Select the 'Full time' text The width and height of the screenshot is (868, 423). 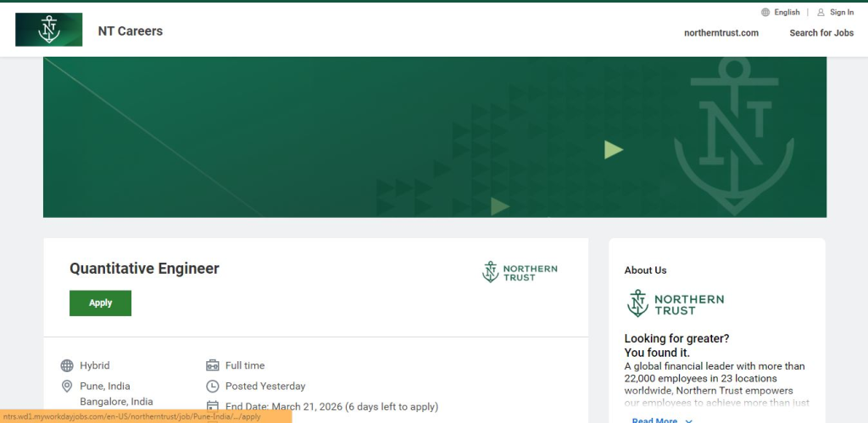(245, 365)
